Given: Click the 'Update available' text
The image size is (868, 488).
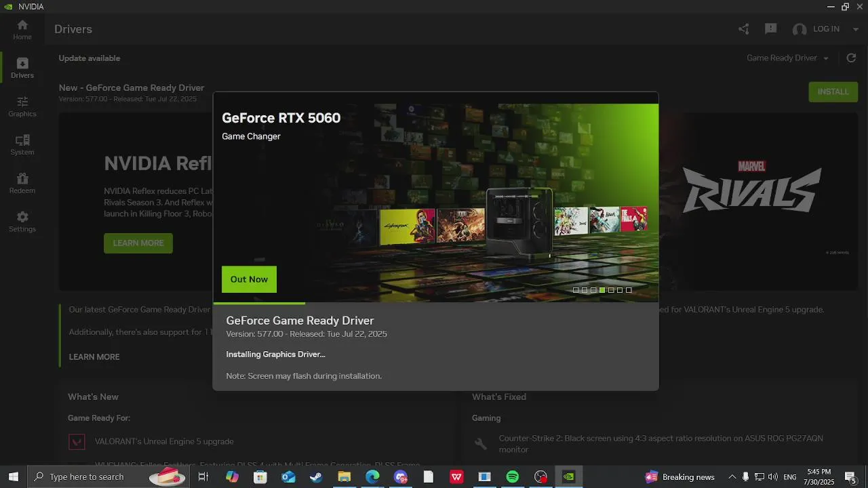Looking at the screenshot, I should (90, 58).
